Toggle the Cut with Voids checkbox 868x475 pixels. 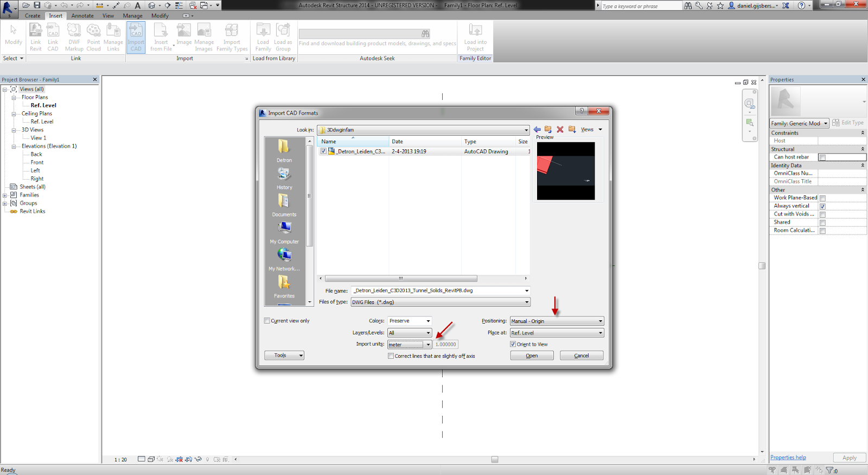(x=822, y=214)
